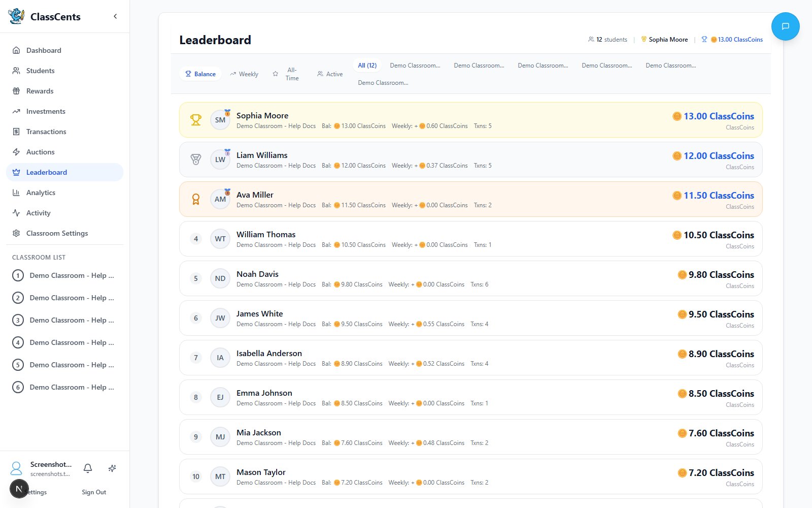Open the chat bubble button
Screen dimensions: 812x508
click(x=785, y=26)
